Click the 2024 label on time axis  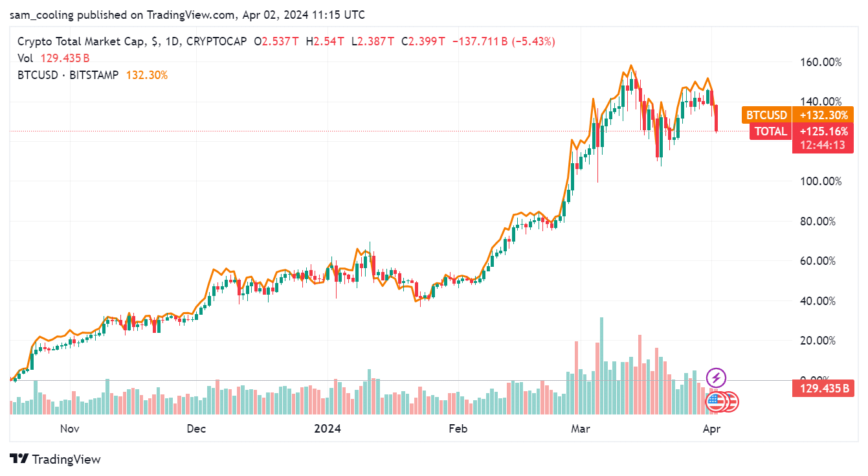326,429
